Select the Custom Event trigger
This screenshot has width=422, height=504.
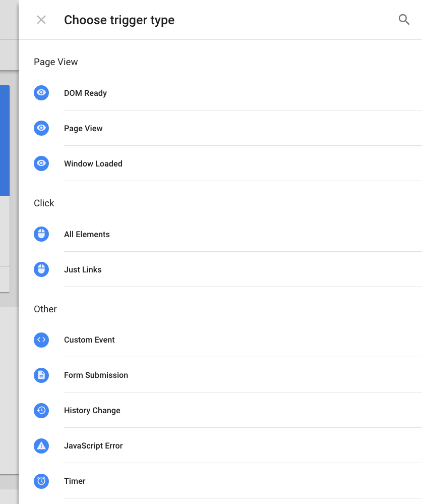(x=89, y=340)
